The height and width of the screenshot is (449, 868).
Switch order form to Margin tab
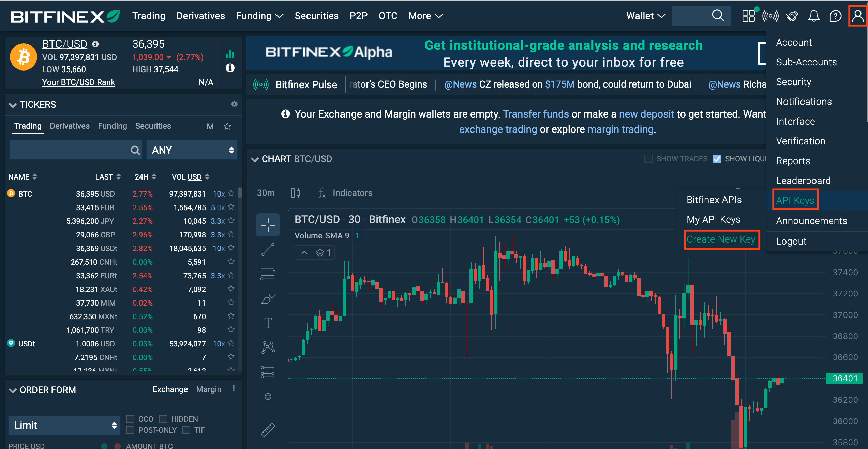209,389
